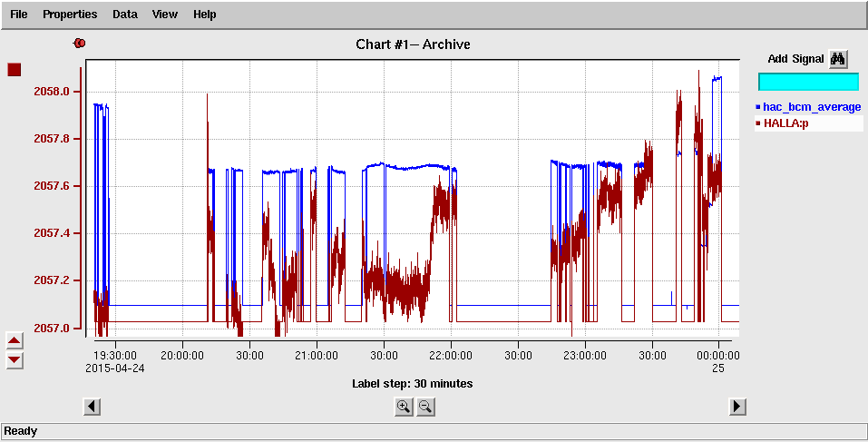This screenshot has height=442, width=868.
Task: Click the Chart #1- Archive title
Action: tap(413, 44)
